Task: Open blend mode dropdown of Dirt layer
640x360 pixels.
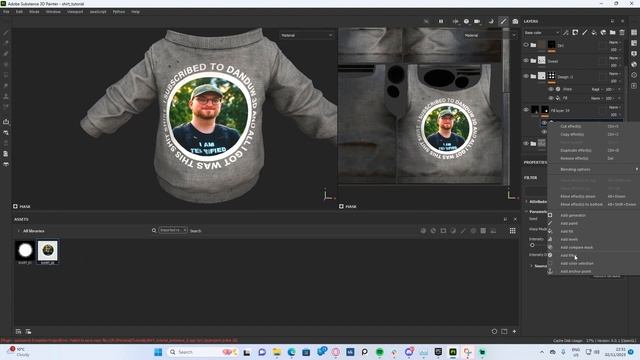Action: (x=614, y=42)
